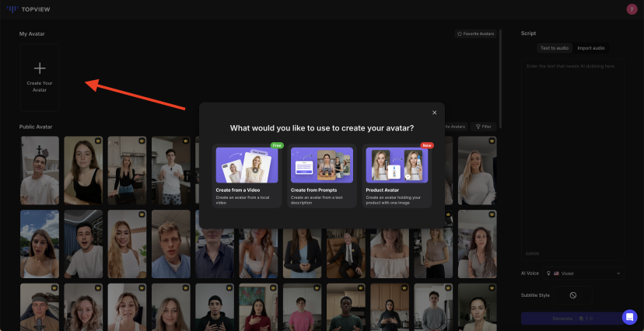Click the lightbulb icon in AI Voice field
This screenshot has width=644, height=331.
(548, 274)
